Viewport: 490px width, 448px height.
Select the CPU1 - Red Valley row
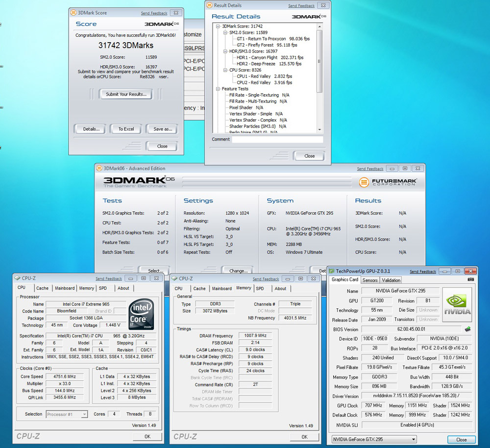264,76
